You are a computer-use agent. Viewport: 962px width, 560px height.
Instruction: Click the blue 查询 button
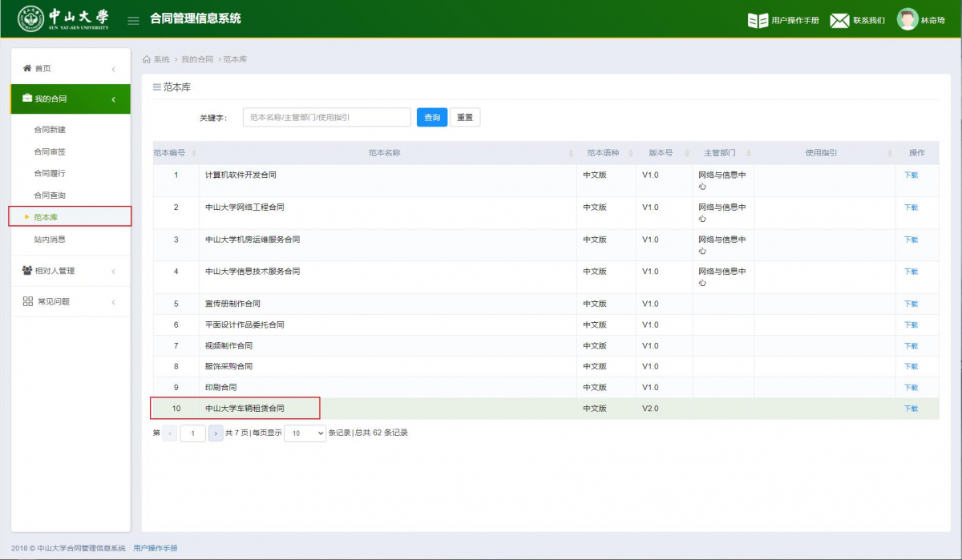[432, 118]
